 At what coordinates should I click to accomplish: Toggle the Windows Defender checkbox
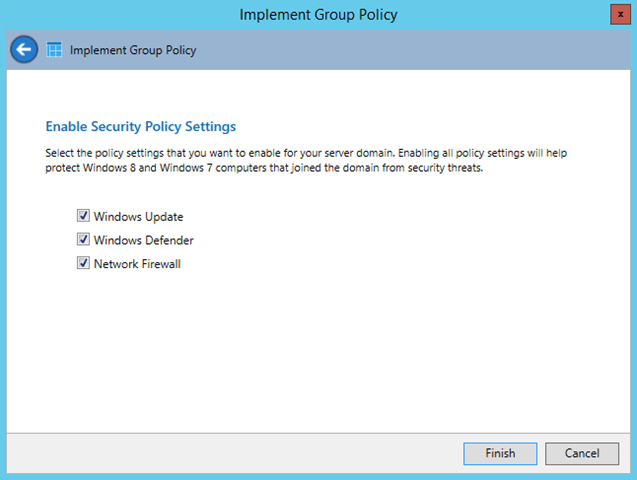[x=83, y=239]
